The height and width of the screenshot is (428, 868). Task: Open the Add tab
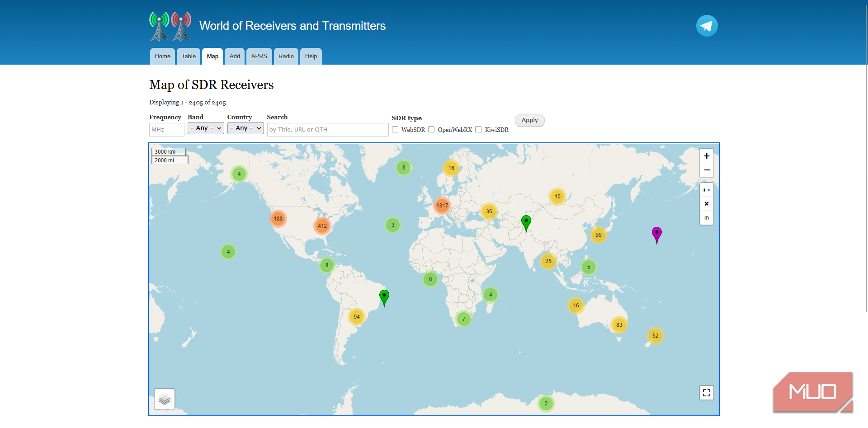tap(235, 56)
